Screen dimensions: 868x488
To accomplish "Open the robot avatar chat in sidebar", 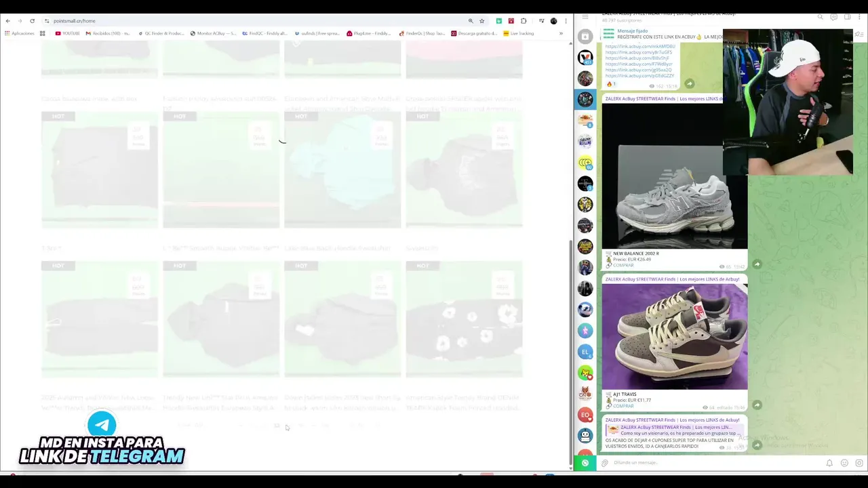I will point(585,436).
